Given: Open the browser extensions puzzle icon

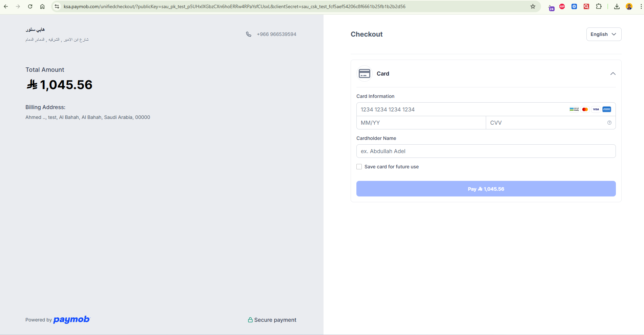Looking at the screenshot, I should pyautogui.click(x=599, y=6).
